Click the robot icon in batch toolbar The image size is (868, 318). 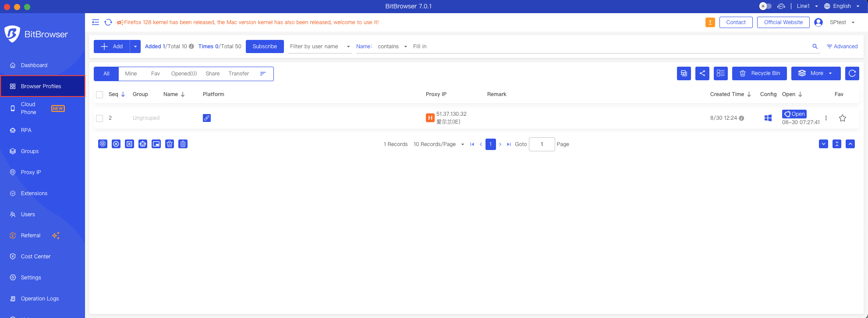pos(143,144)
